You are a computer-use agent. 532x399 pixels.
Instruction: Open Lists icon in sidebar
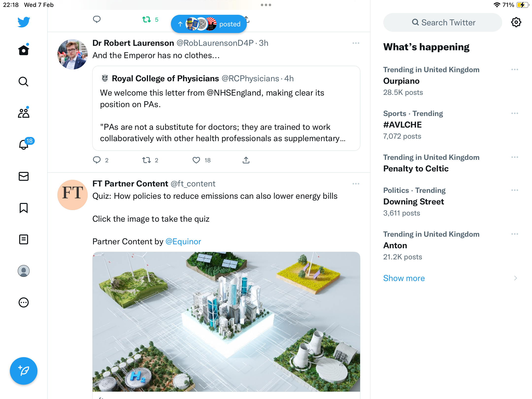24,239
